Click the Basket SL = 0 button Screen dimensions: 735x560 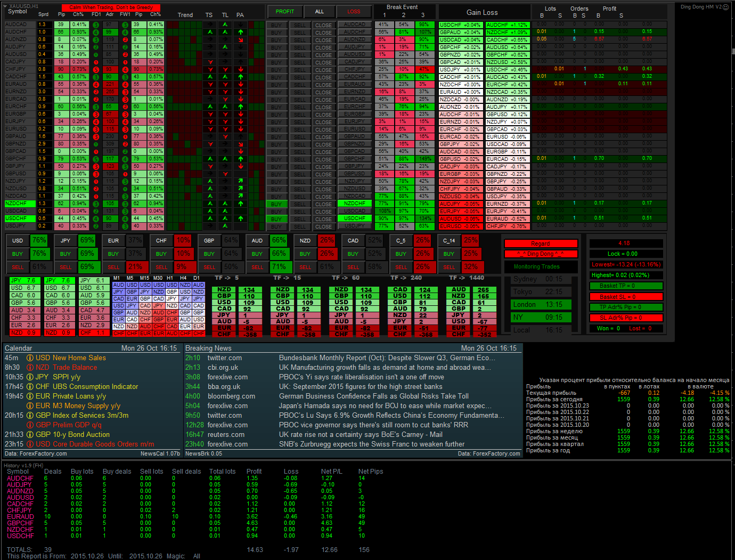626,296
